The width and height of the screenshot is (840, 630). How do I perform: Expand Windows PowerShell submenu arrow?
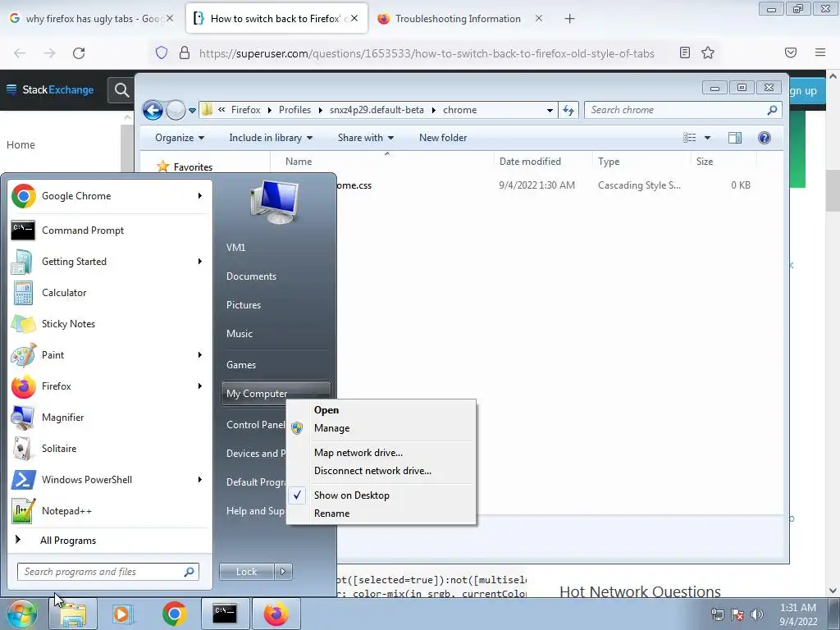point(200,479)
